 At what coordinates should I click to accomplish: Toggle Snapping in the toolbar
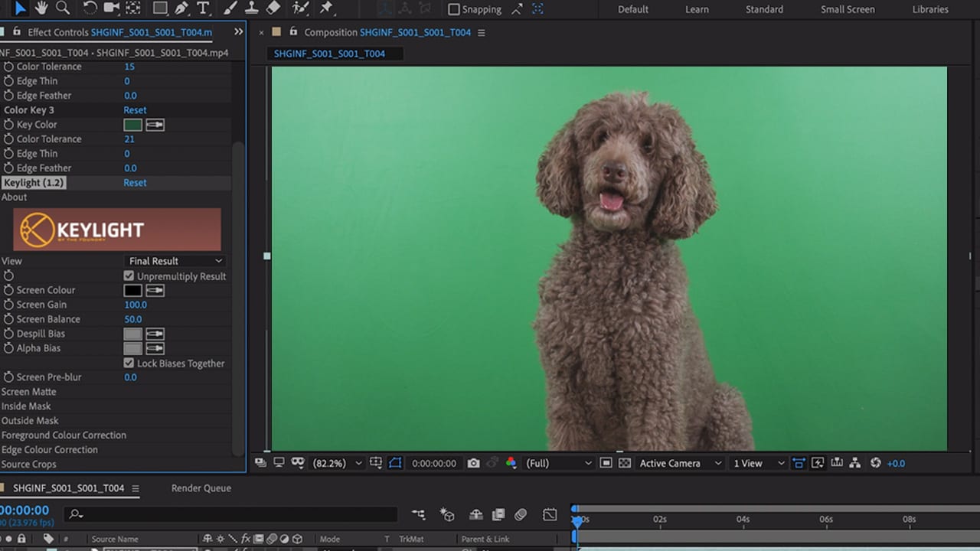coord(452,9)
